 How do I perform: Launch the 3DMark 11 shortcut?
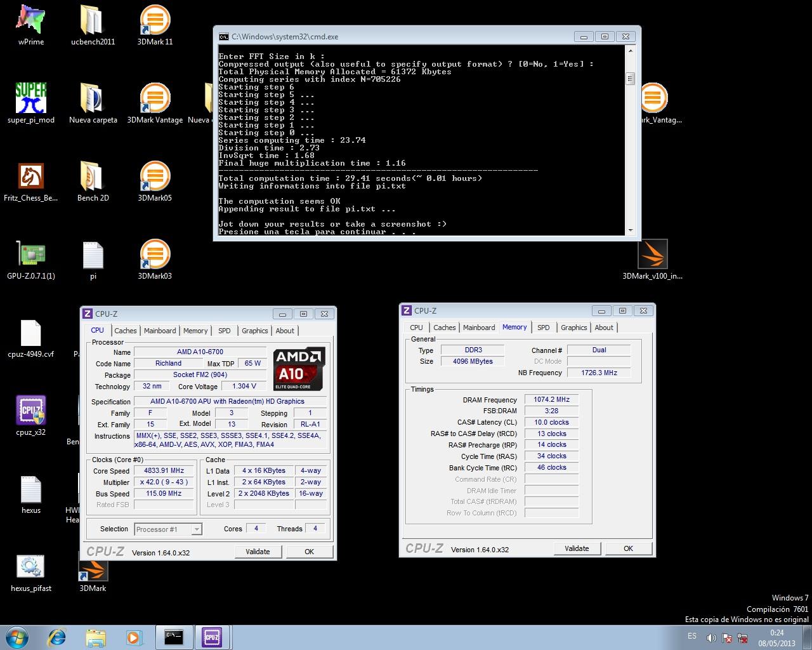155,25
